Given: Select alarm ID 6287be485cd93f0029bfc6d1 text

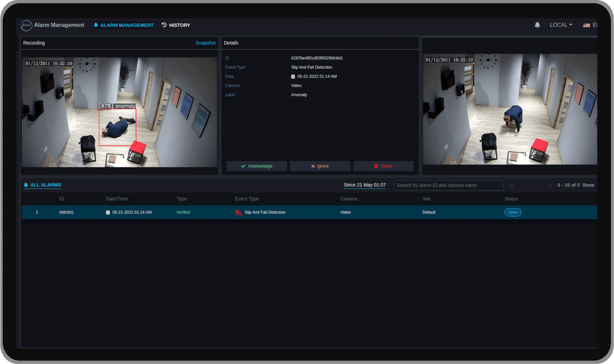Looking at the screenshot, I should click(317, 58).
